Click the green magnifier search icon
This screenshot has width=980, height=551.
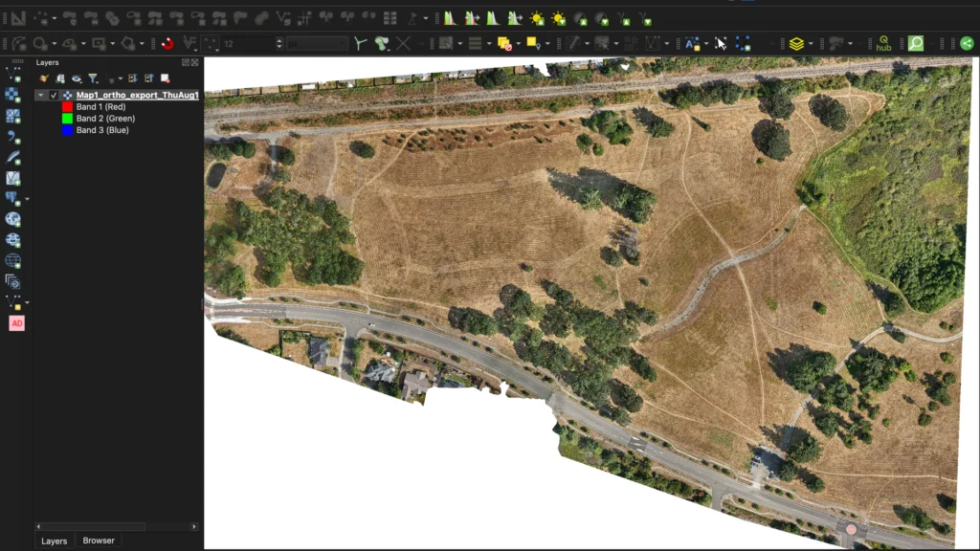point(916,43)
